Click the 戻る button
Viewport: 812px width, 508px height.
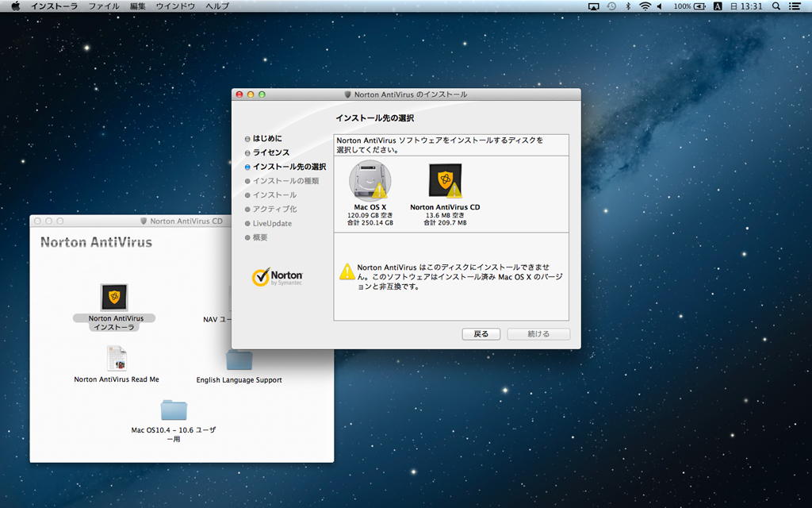click(x=481, y=334)
